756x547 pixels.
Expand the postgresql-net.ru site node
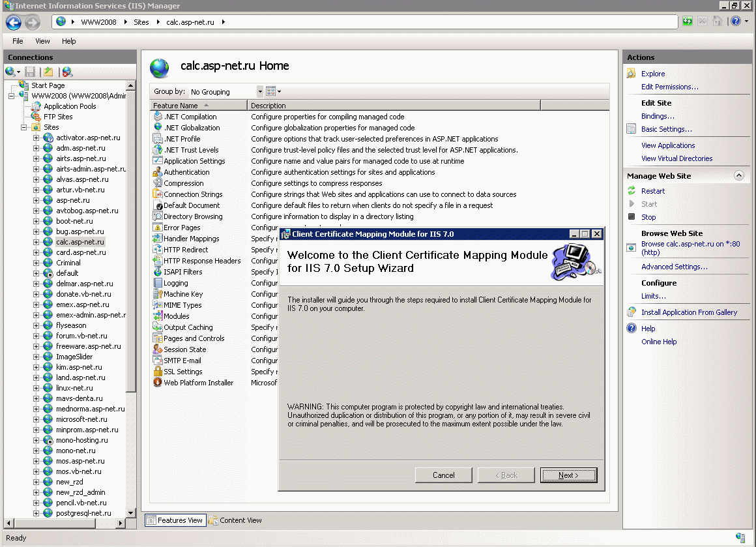point(36,513)
